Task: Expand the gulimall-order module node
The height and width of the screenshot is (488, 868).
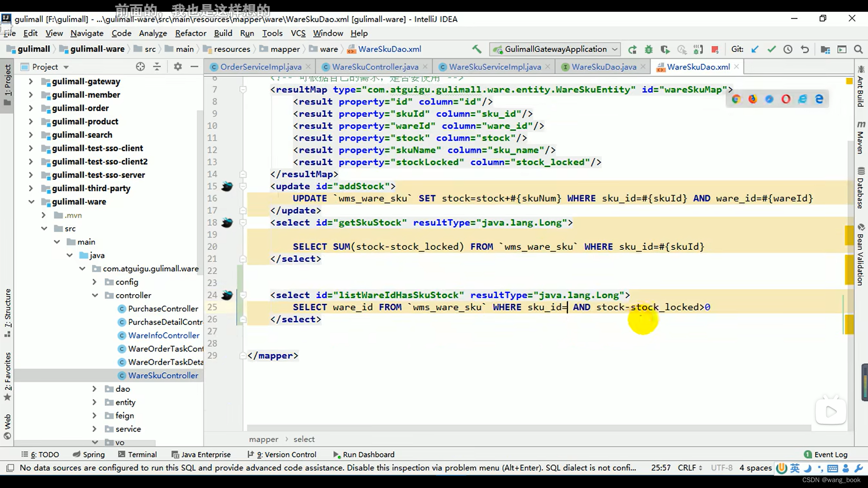Action: pyautogui.click(x=31, y=108)
